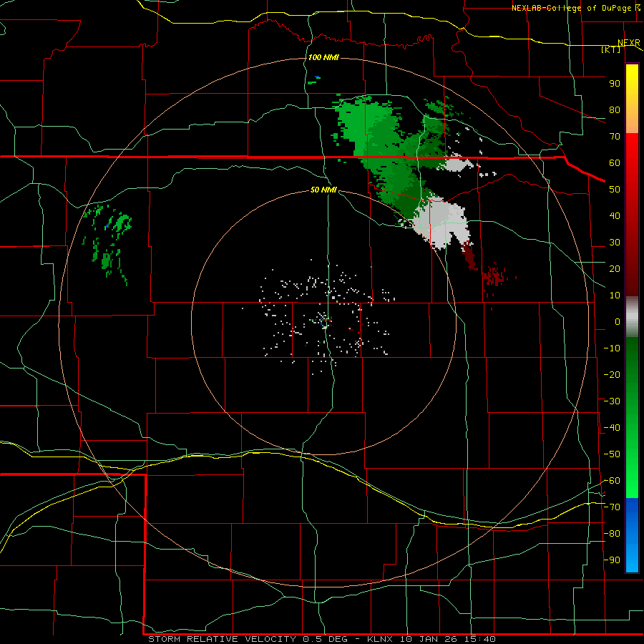
Task: Click the -50 value on velocity scale
Action: [612, 454]
